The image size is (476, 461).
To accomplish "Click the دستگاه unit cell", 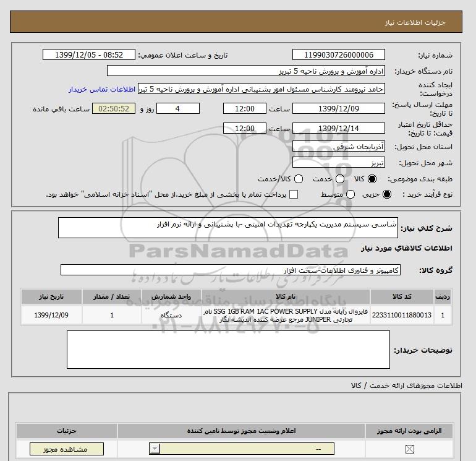I will [x=171, y=315].
